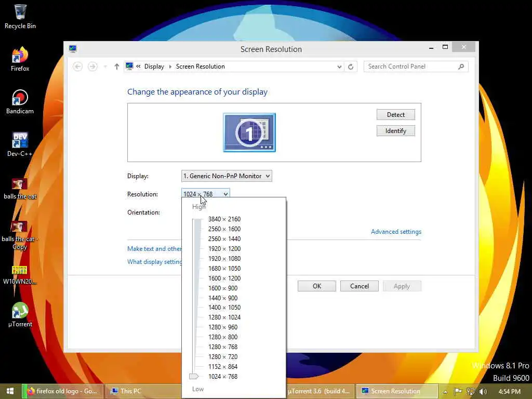This screenshot has height=399, width=532.
Task: Open 'Make text and other' items link
Action: click(x=154, y=249)
